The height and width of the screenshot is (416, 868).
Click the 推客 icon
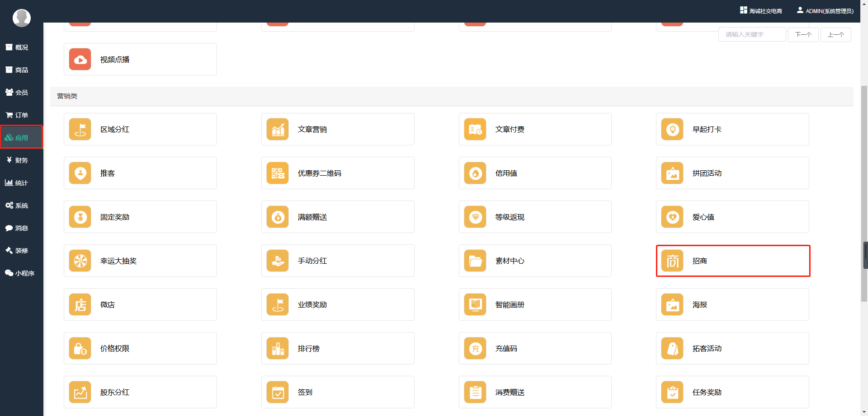pos(80,173)
